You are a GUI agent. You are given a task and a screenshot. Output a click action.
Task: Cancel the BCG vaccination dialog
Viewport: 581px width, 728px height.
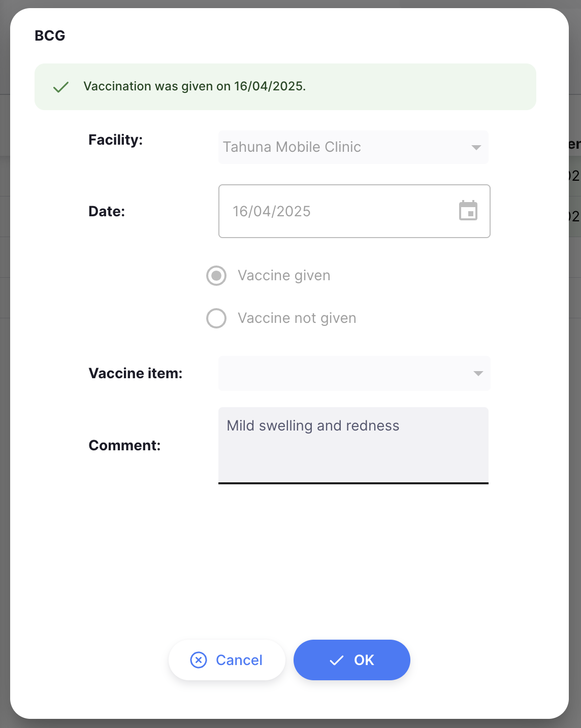pyautogui.click(x=227, y=660)
